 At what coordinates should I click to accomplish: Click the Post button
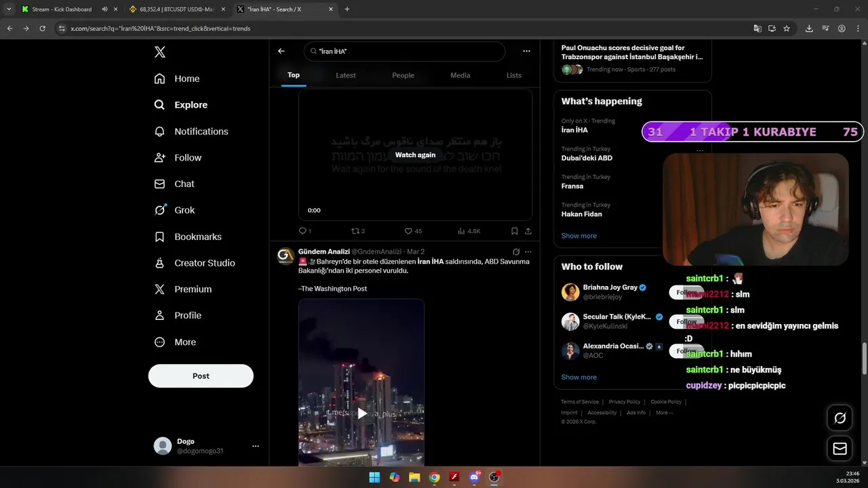(201, 376)
